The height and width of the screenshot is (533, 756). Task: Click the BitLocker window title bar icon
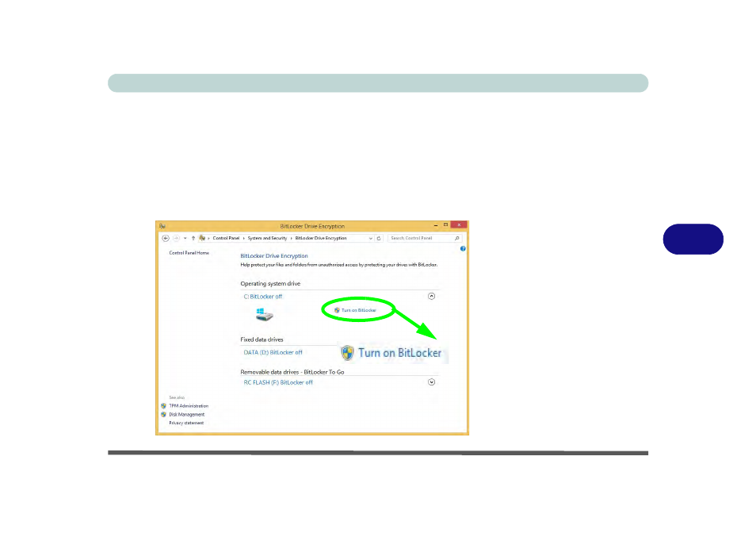coord(162,226)
